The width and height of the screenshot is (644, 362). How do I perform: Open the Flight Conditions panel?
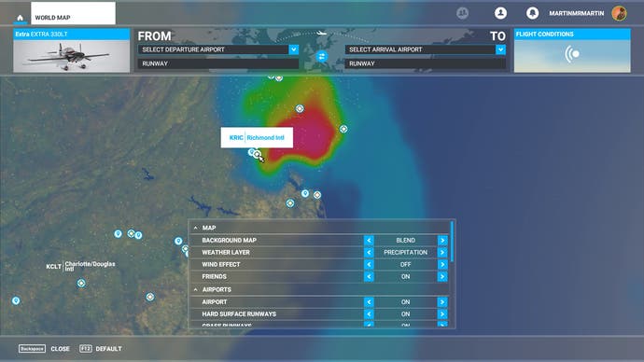tap(572, 50)
